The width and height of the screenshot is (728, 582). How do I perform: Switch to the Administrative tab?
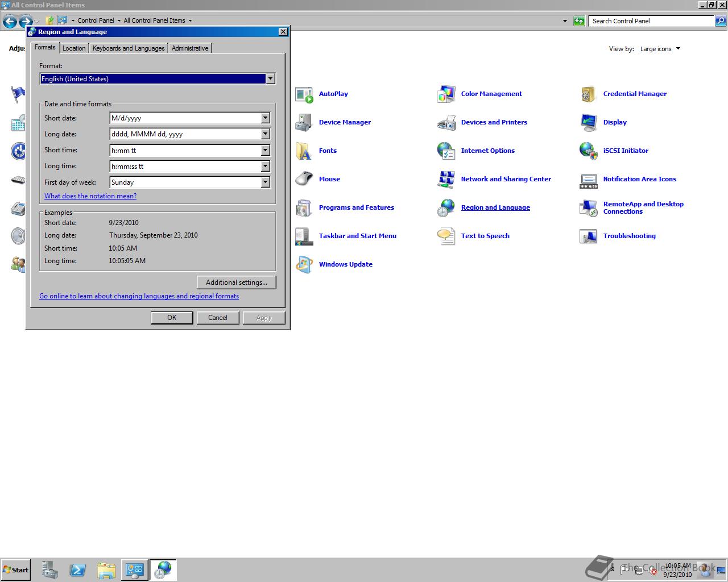[x=190, y=48]
